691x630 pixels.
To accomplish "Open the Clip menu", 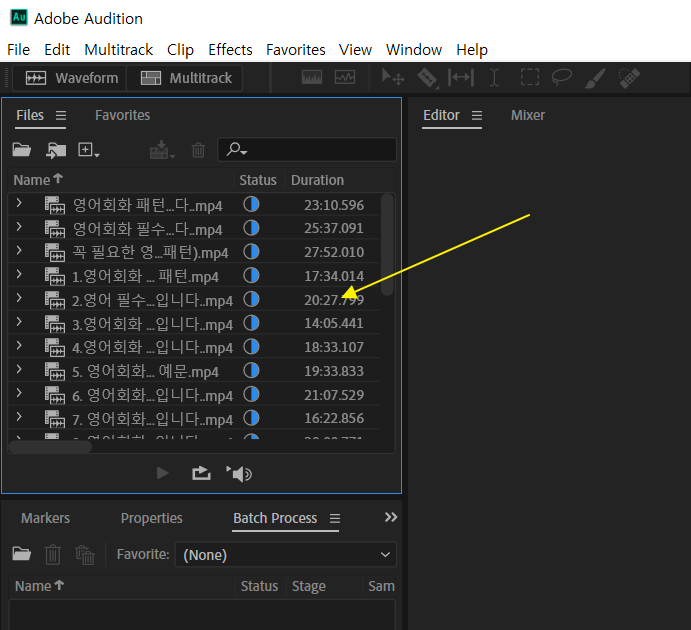I will click(x=180, y=50).
